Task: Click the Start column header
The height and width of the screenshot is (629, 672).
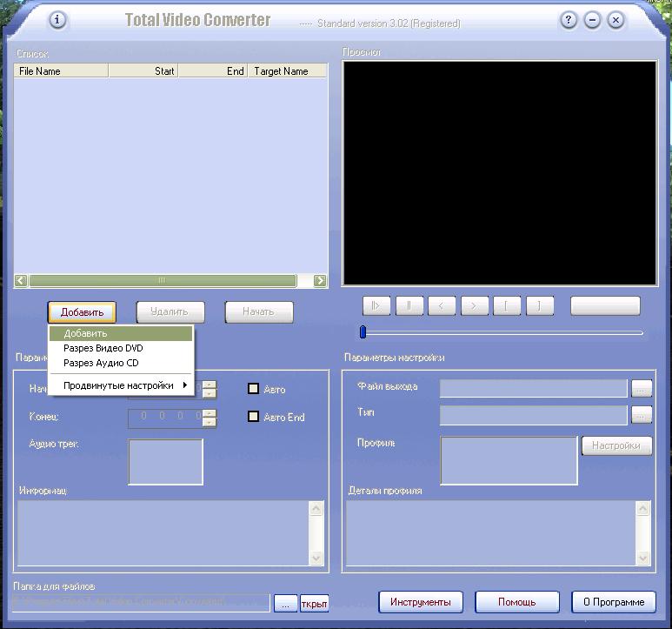Action: tap(143, 70)
